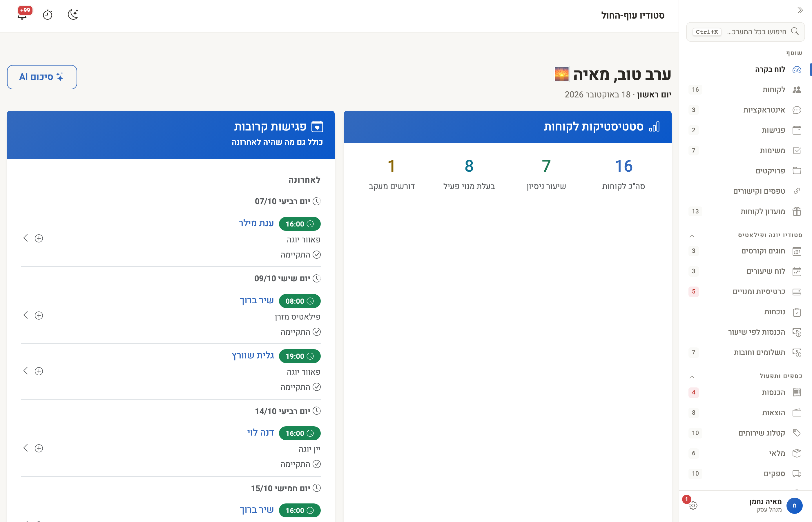Collapse the סטודיו יוגה ופילאטיס section
Viewport: 812px width, 522px height.
click(692, 235)
